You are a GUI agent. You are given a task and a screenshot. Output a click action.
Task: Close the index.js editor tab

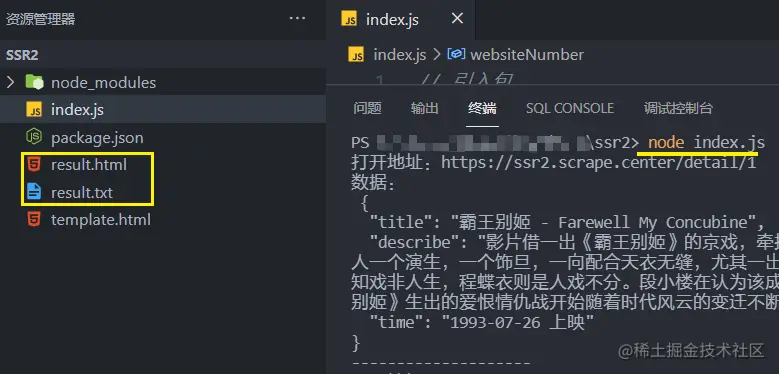click(457, 19)
